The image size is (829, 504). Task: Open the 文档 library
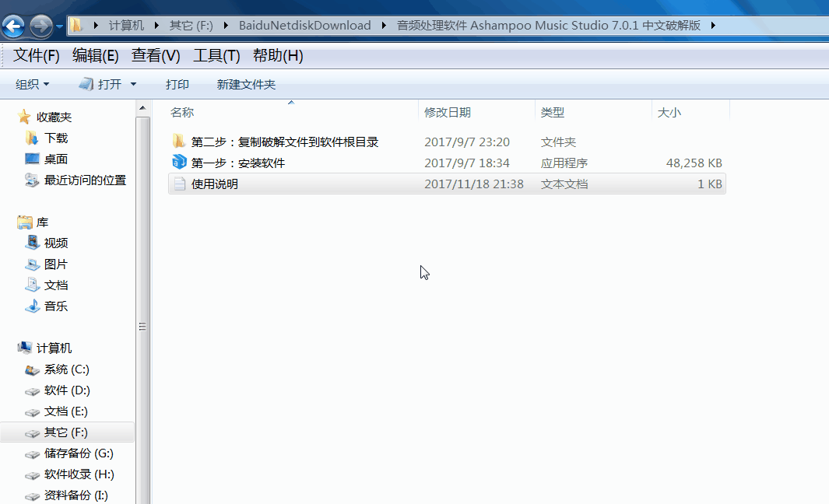(x=55, y=285)
